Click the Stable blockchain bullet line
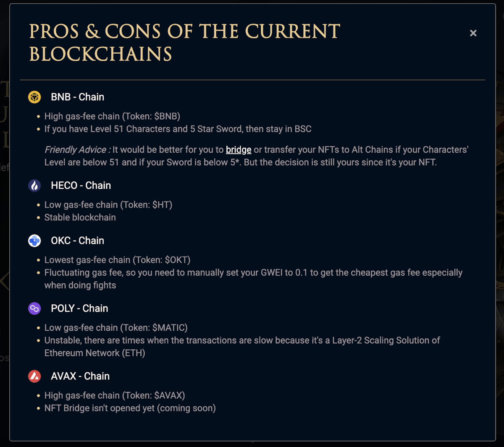The height and width of the screenshot is (447, 504). (x=80, y=217)
